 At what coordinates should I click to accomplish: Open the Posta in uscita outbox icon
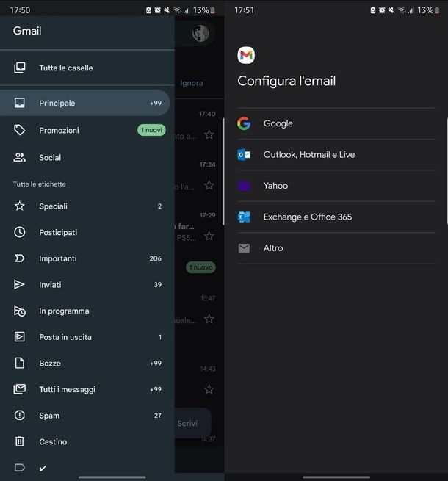[x=20, y=337]
